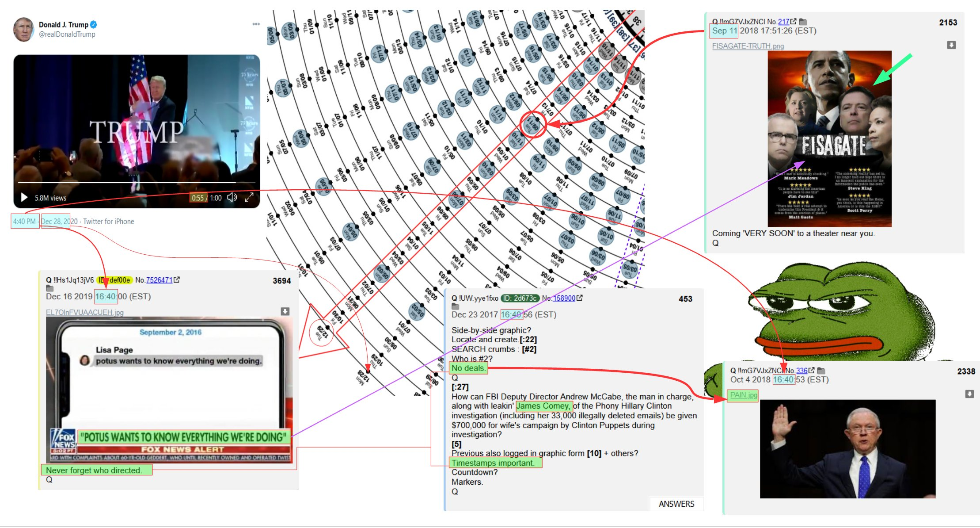
Task: Mute the tweet video with the speaker icon
Action: coord(232,198)
